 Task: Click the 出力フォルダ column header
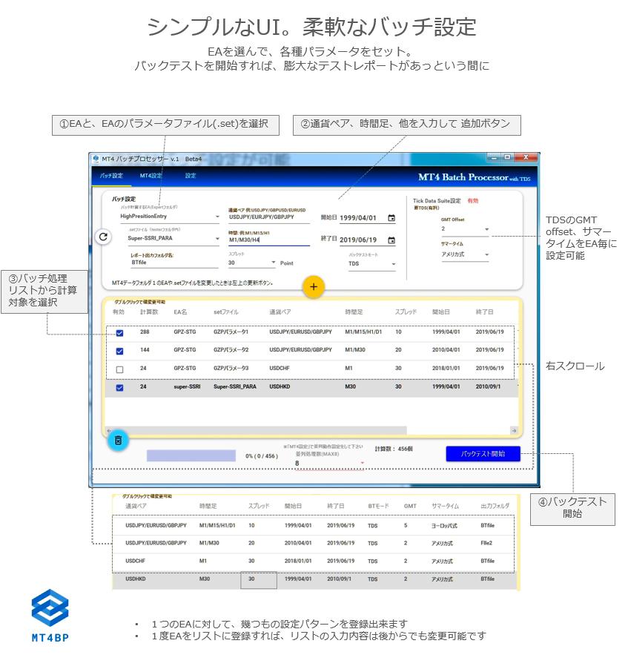click(495, 506)
